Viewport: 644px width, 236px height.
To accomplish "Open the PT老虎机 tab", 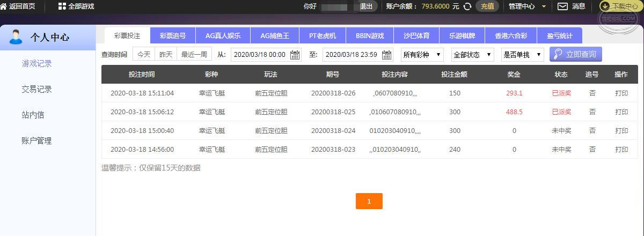I will (323, 36).
